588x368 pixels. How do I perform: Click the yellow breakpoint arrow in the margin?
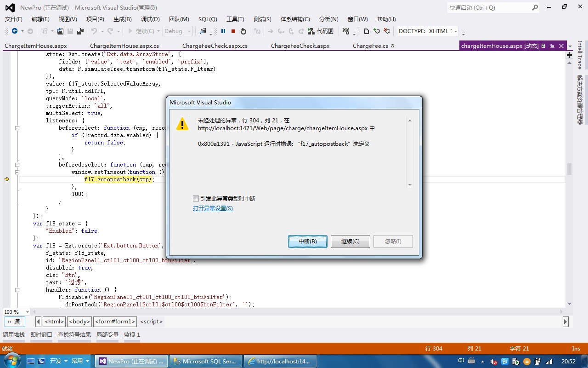6,179
